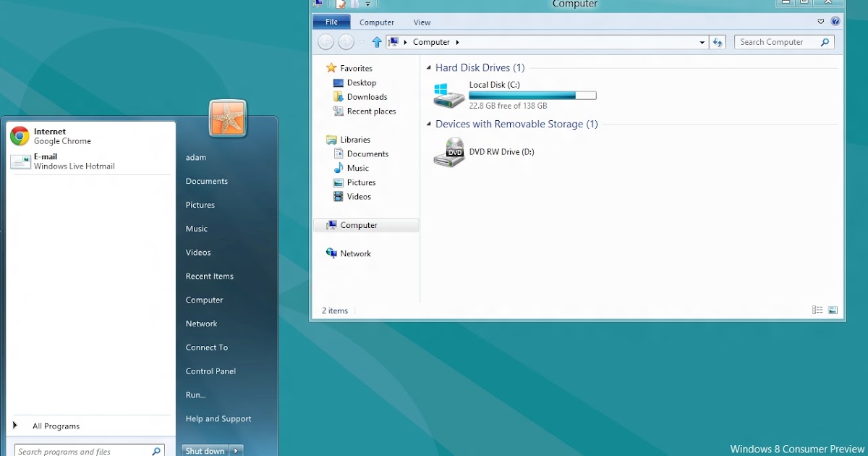The width and height of the screenshot is (868, 456).
Task: Open Videos from Start menu
Action: point(198,253)
